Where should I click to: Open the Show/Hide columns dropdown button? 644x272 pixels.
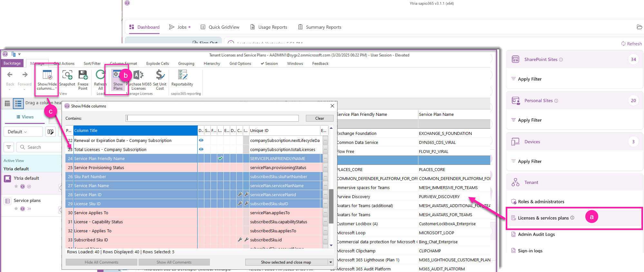click(x=47, y=80)
